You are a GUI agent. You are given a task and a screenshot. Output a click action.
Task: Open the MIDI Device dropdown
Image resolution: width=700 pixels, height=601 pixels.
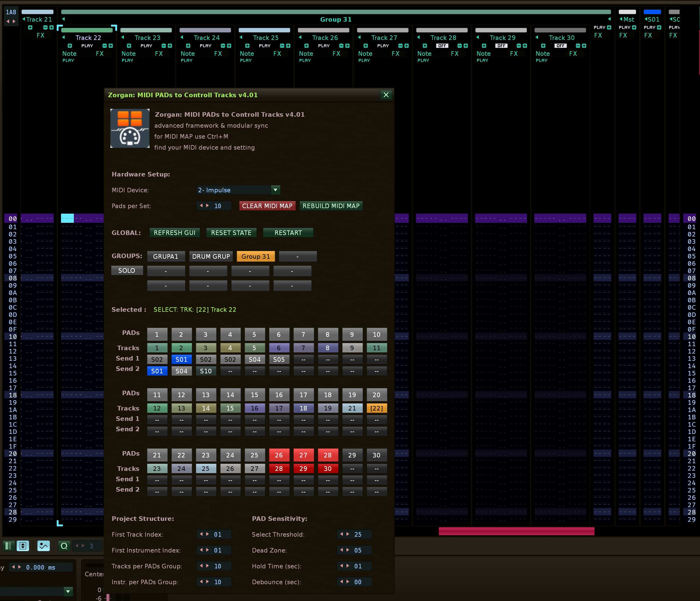pyautogui.click(x=275, y=190)
